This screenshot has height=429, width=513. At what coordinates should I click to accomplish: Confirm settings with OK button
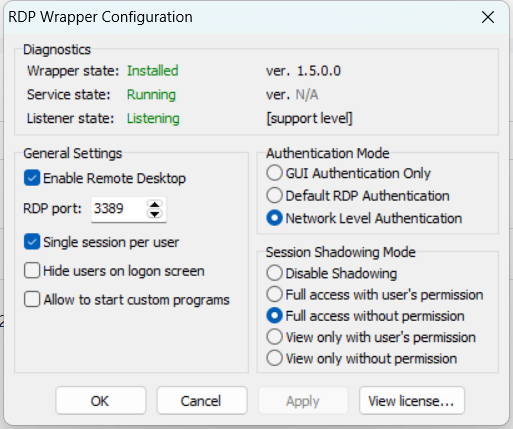click(101, 401)
